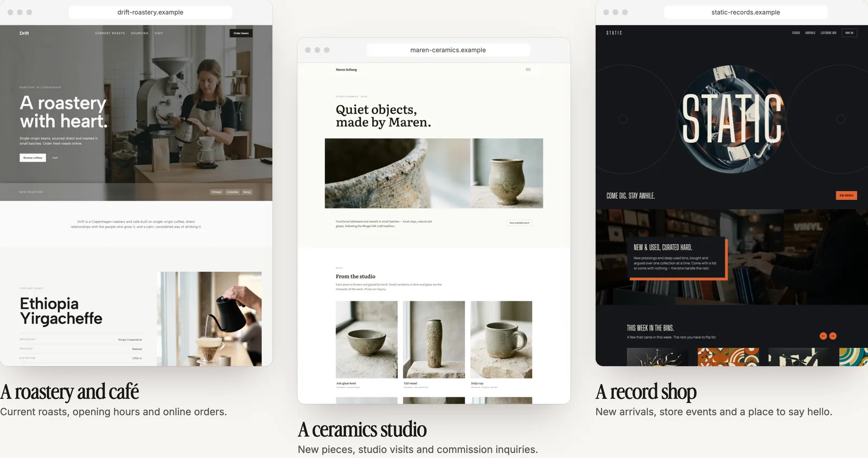The image size is (868, 458).
Task: Select the Ethiopia roast chip
Action: click(216, 192)
